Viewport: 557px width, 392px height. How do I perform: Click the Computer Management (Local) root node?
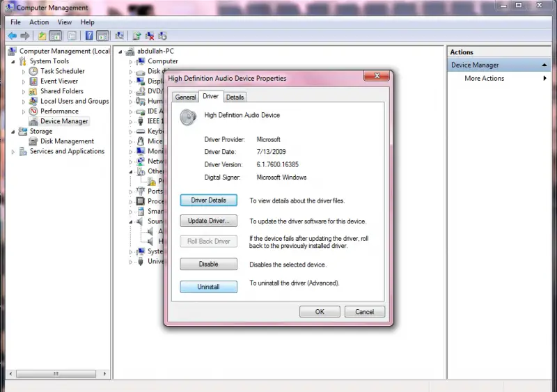(64, 52)
